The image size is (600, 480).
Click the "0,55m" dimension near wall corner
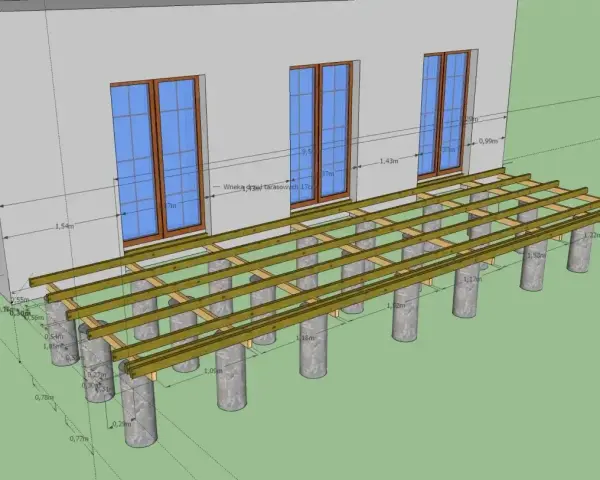coord(20,299)
